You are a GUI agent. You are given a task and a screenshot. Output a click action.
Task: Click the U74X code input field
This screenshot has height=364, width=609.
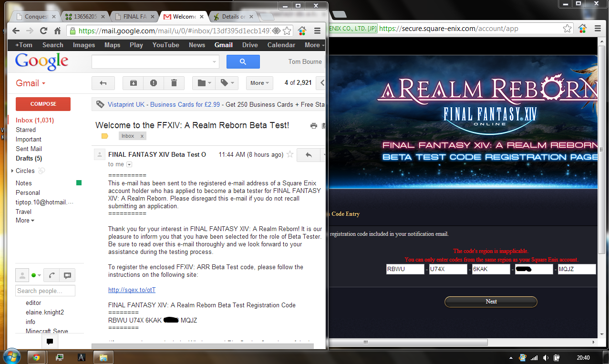click(448, 269)
